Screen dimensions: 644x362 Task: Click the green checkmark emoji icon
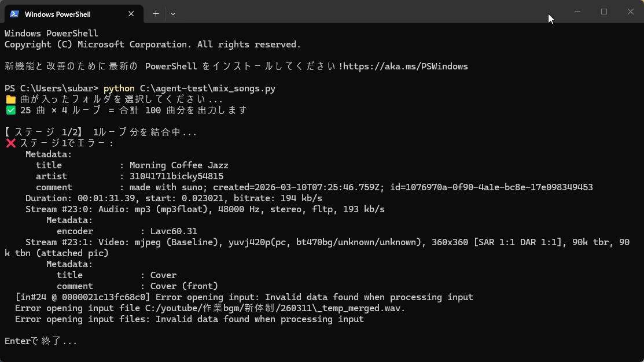click(x=10, y=110)
